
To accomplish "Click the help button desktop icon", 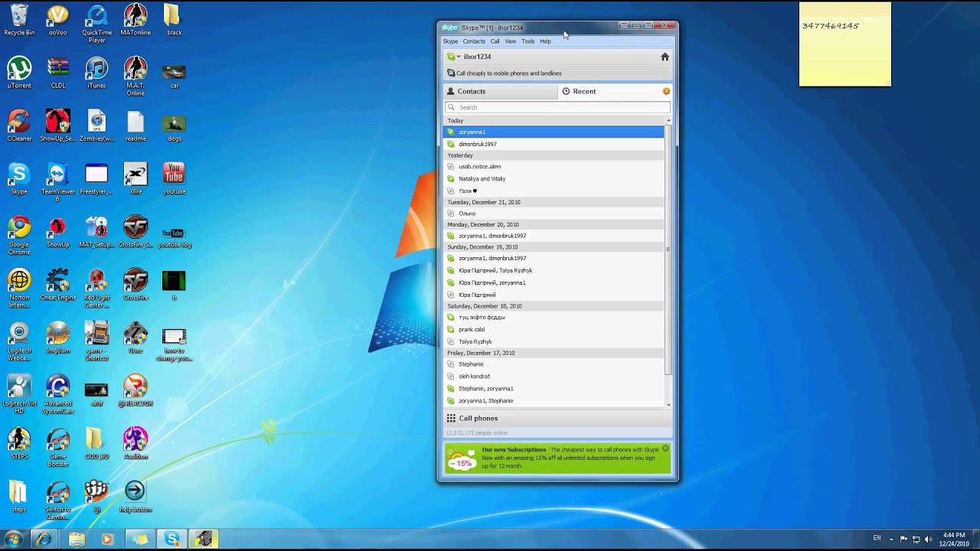I will (x=136, y=497).
